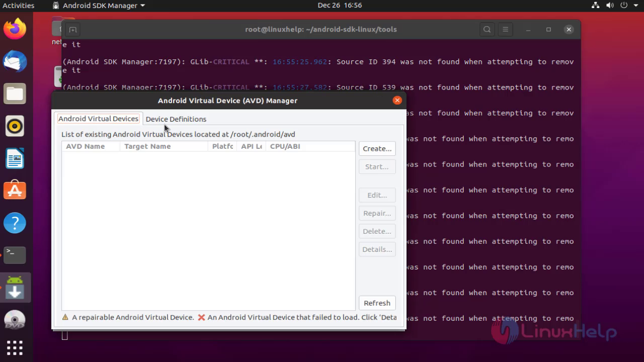
Task: Open Ubuntu Software store icon
Action: coord(15,191)
